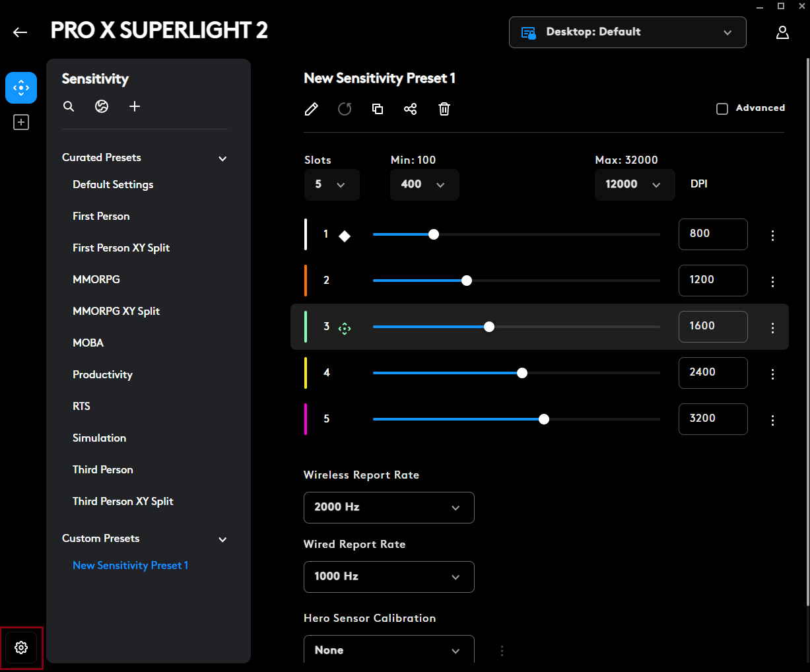
Task: Click the share preset icon
Action: pos(411,109)
